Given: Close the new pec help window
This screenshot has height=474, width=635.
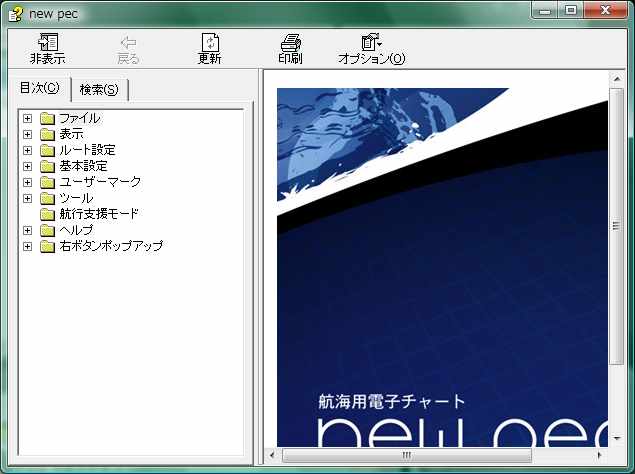Looking at the screenshot, I should [606, 11].
